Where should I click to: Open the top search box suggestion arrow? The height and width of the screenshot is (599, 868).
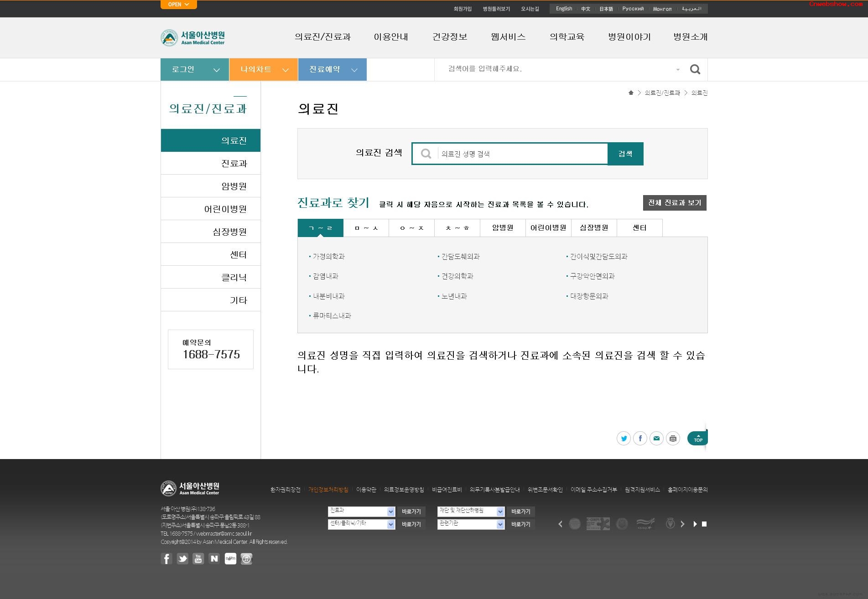[678, 70]
